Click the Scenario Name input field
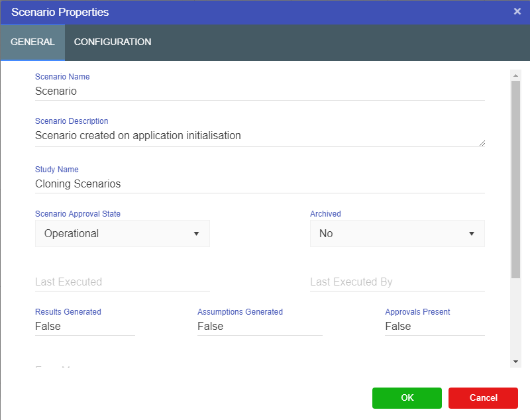The image size is (530, 420). click(x=260, y=91)
